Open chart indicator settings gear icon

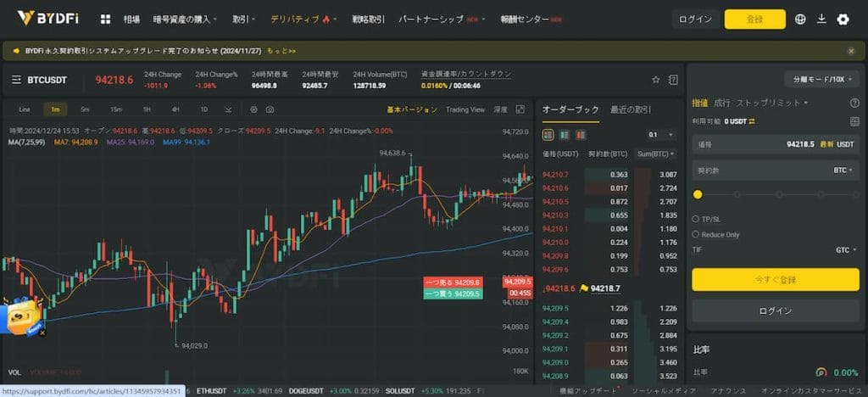point(253,109)
